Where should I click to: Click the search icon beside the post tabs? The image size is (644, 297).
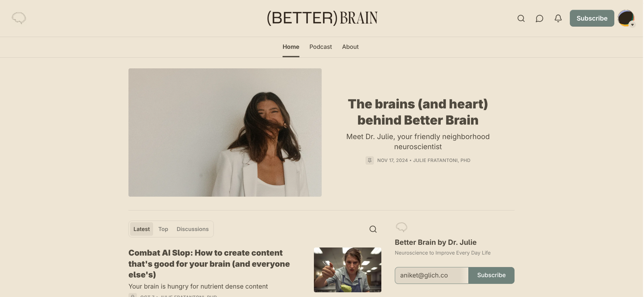click(373, 229)
